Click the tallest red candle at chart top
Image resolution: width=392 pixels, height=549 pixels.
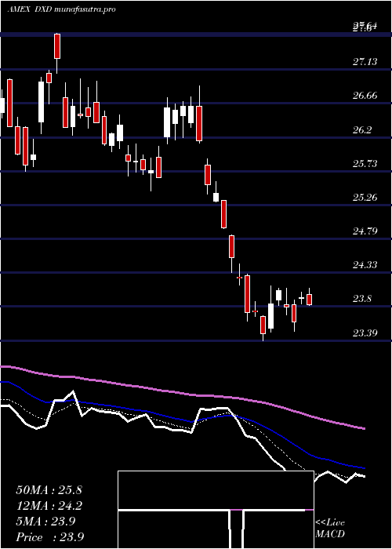(x=57, y=46)
